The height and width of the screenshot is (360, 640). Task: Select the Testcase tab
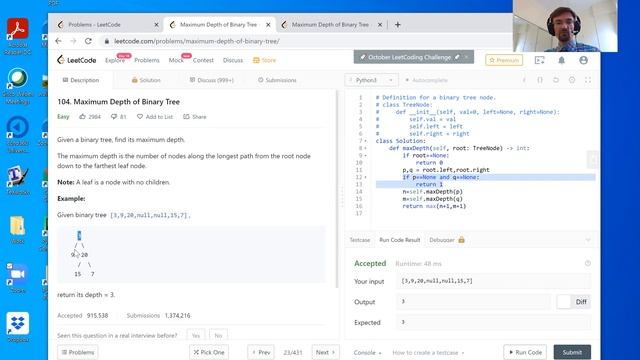tap(360, 240)
